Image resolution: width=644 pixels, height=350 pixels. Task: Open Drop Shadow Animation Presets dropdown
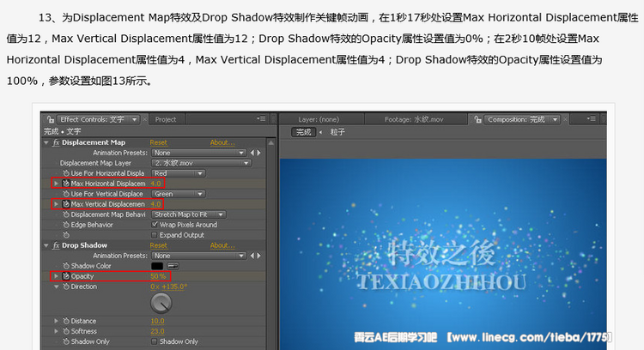coord(199,256)
